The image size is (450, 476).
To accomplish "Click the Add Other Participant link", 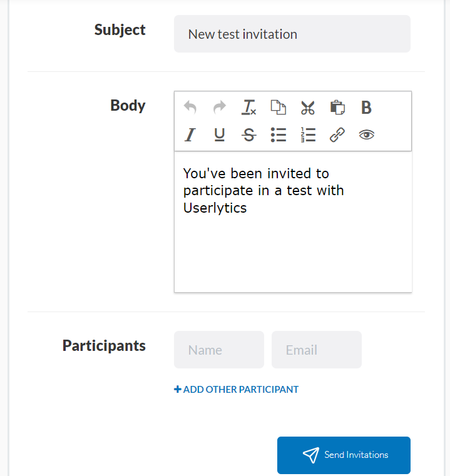I will pyautogui.click(x=237, y=389).
